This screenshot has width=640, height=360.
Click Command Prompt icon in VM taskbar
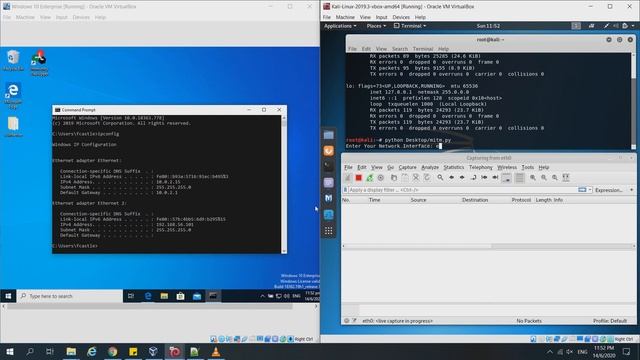coord(213,296)
